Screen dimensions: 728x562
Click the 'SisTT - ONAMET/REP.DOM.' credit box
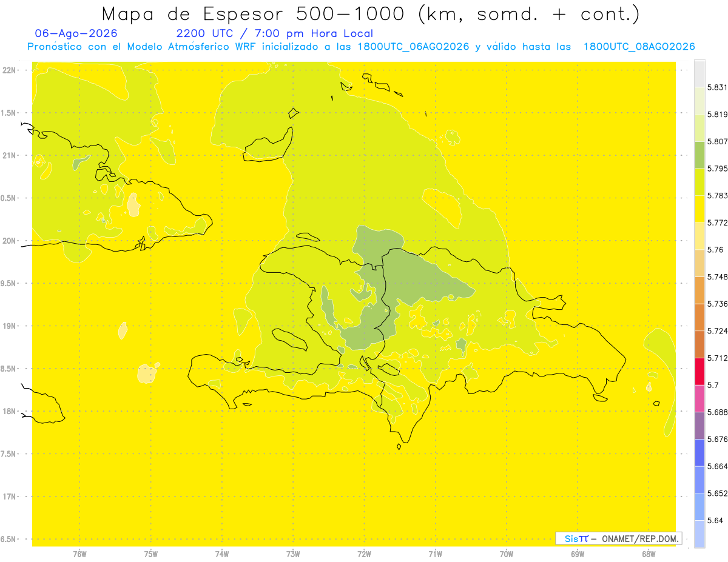619,538
